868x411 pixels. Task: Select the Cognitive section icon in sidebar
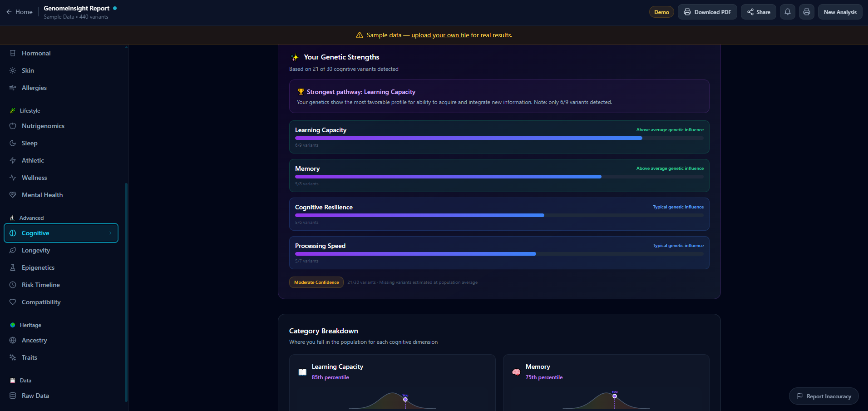coord(13,233)
